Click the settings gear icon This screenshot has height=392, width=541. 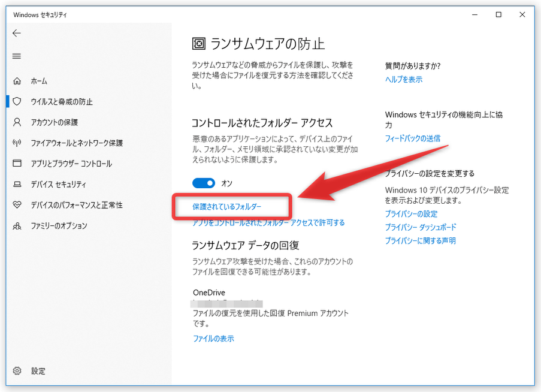(17, 371)
